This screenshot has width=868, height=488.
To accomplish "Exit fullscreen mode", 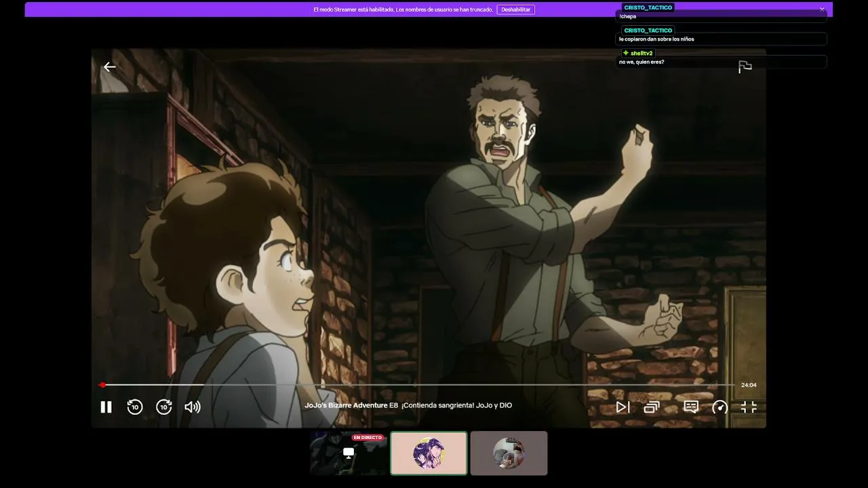I will point(749,407).
